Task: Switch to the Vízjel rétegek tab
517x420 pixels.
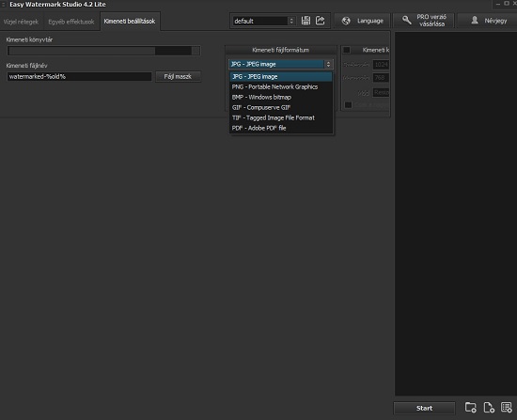Action: [21, 22]
